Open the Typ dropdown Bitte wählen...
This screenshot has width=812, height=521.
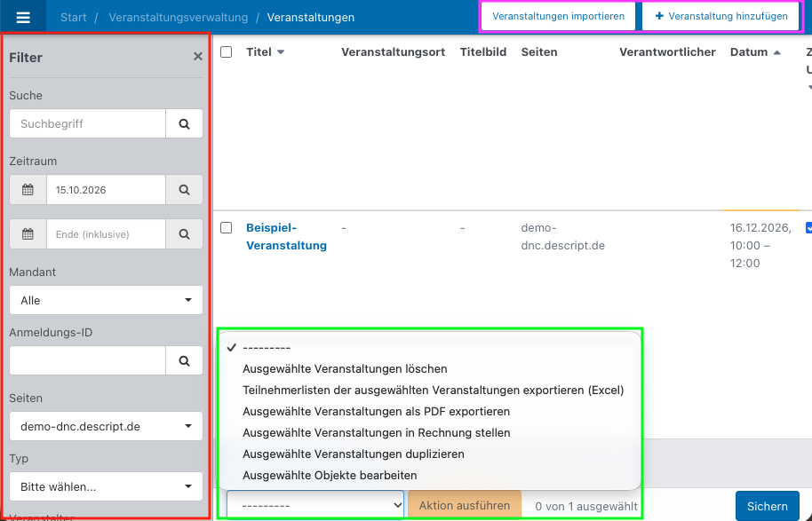[x=106, y=486]
